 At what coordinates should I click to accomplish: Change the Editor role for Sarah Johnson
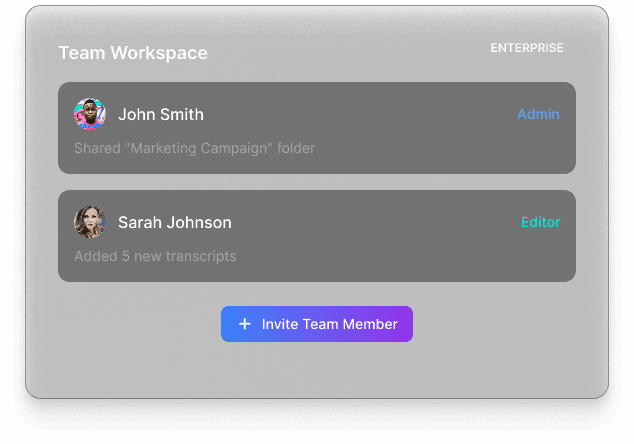tap(540, 222)
